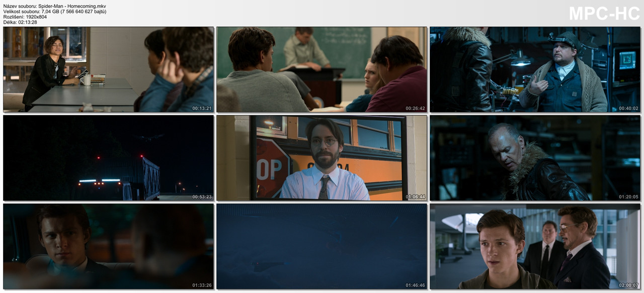Image resolution: width=644 pixels, height=293 pixels.
Task: Click the 00:26:42 timestamp label
Action: 416,109
